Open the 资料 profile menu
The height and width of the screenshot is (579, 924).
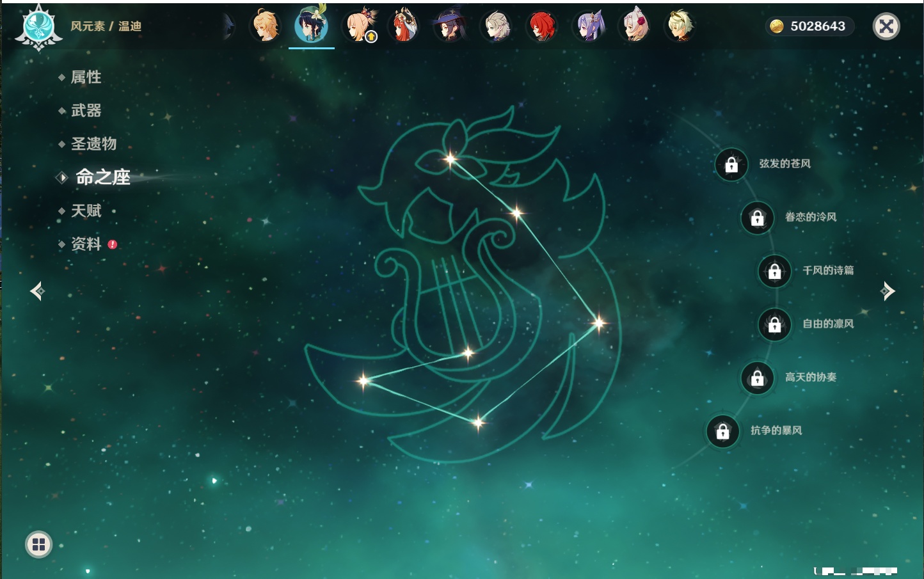[86, 244]
